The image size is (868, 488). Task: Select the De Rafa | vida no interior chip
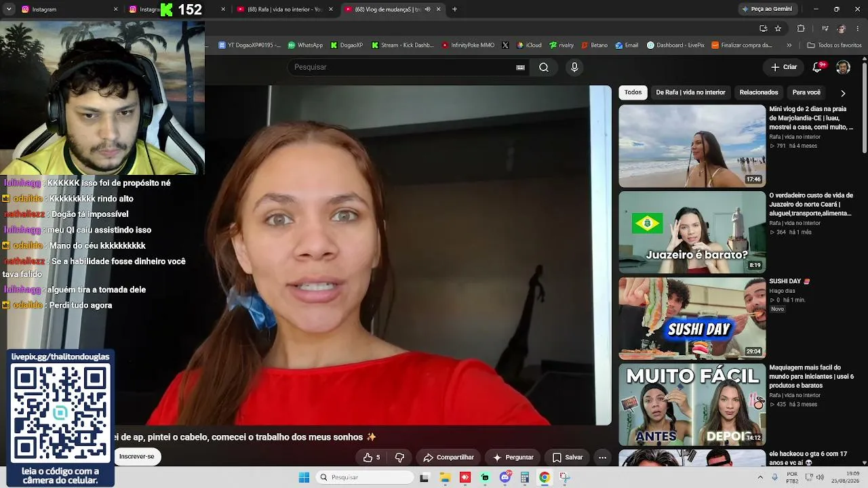(x=690, y=92)
